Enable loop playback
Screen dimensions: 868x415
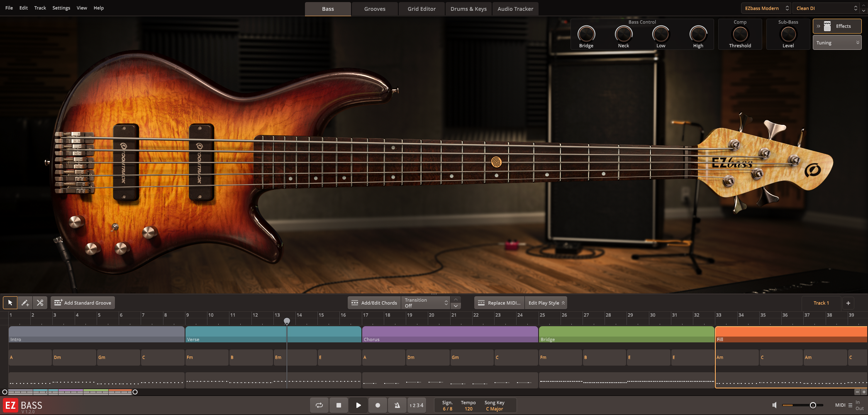(319, 405)
